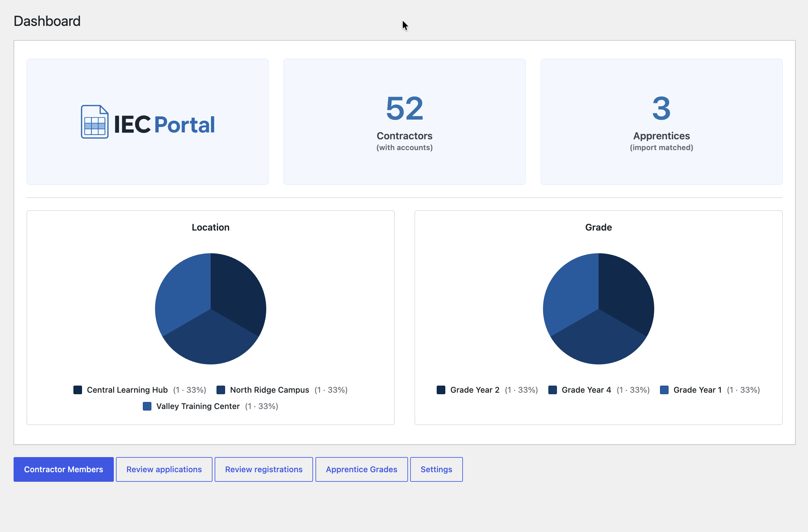Click the IEC Portal spreadsheet document icon
This screenshot has width=808, height=532.
95,122
